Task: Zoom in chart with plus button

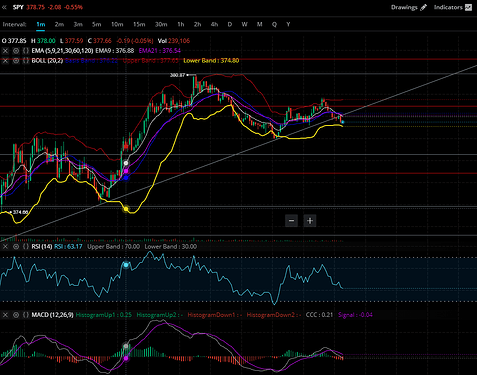Action: tap(310, 221)
